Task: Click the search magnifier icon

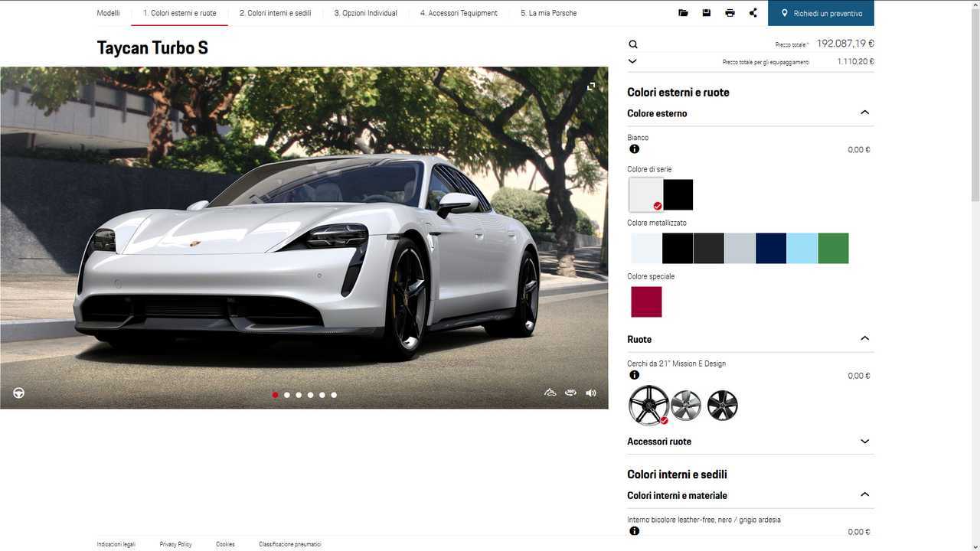Action: (x=632, y=44)
